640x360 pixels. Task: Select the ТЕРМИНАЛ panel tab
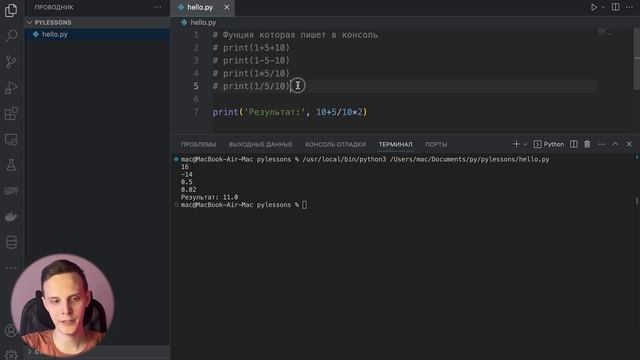[x=395, y=144]
